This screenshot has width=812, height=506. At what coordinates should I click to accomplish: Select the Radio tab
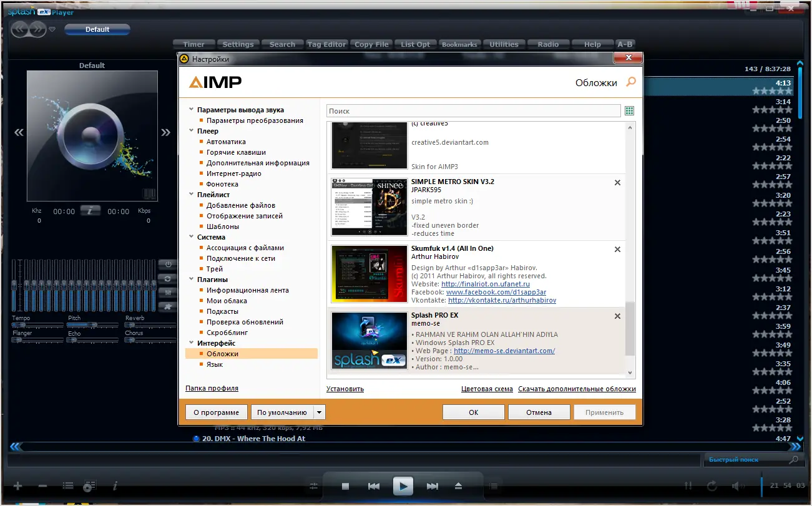548,44
